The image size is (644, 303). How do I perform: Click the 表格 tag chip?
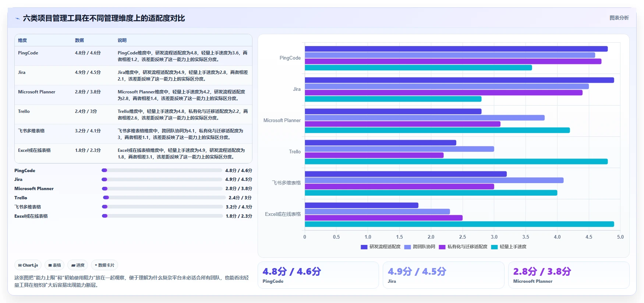point(54,265)
